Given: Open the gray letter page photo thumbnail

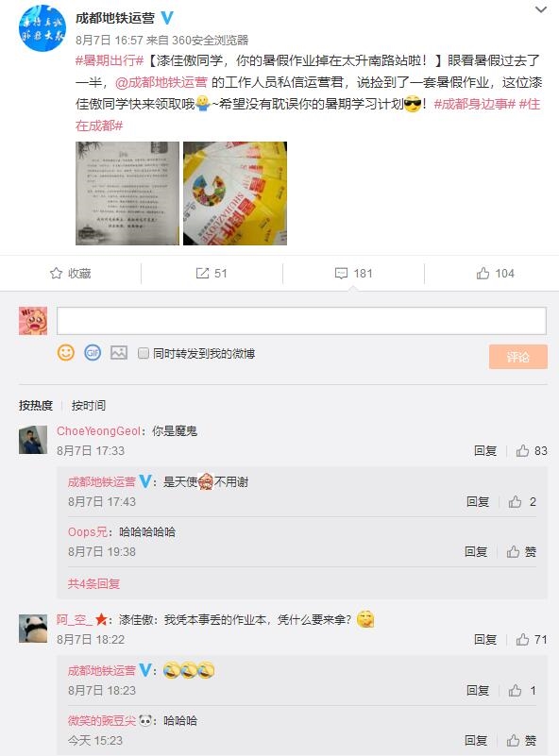Looking at the screenshot, I should click(x=127, y=193).
